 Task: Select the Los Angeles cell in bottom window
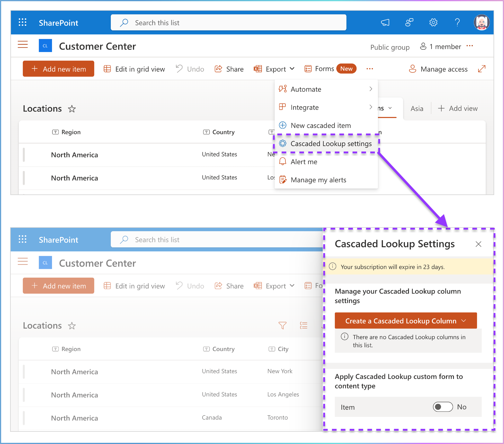(283, 394)
